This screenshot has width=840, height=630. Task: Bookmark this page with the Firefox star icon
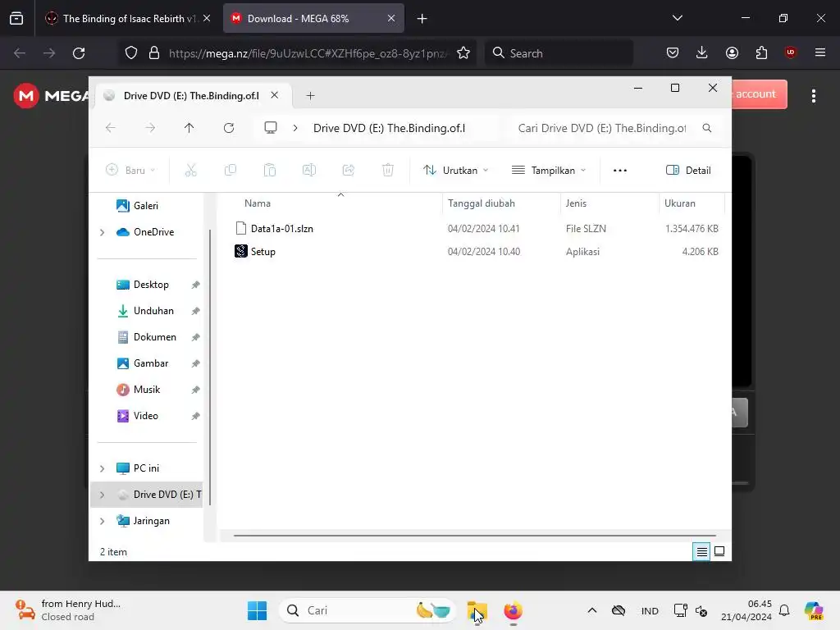tap(463, 53)
